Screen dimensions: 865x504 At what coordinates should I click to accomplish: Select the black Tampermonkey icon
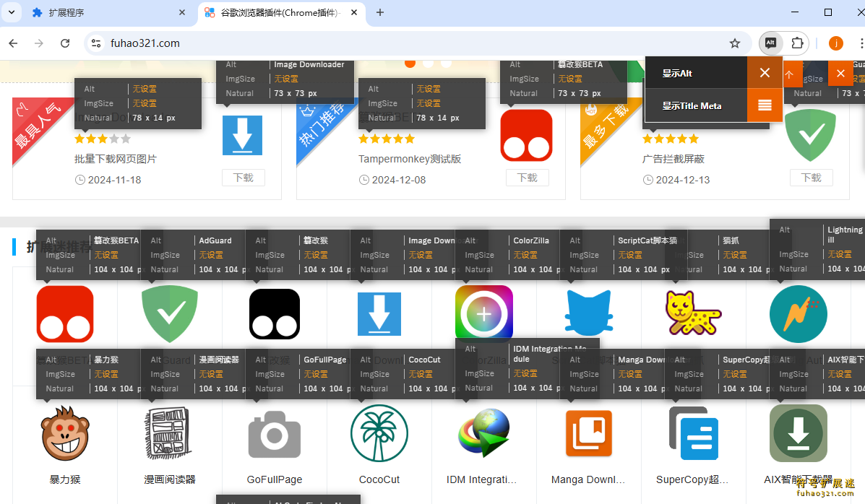click(275, 314)
